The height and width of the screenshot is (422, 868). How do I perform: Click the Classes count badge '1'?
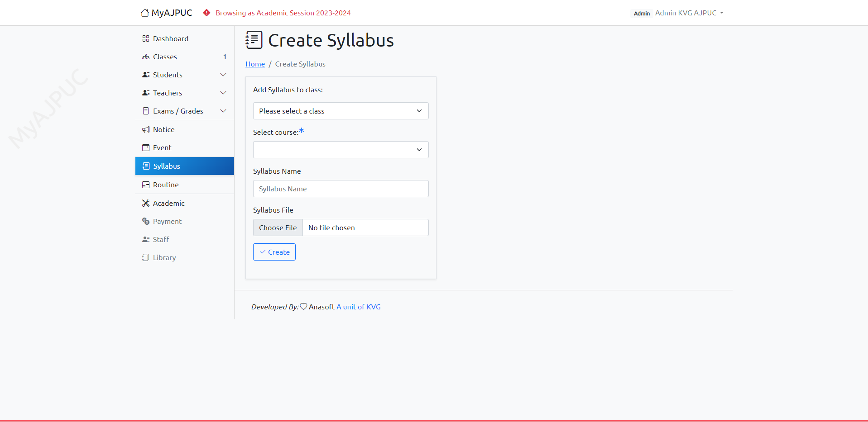pos(225,57)
